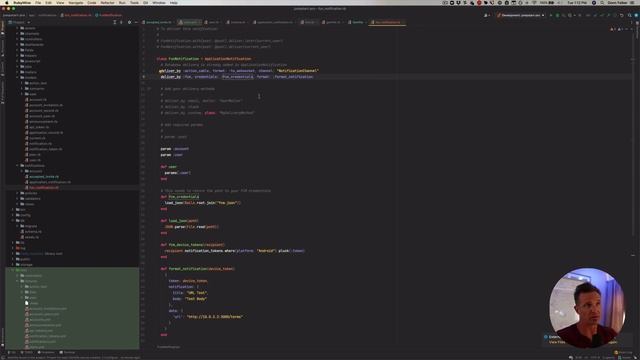Image resolution: width=640 pixels, height=360 pixels.
Task: Click the Search Everywhere magnifier icon
Action: coord(629,15)
